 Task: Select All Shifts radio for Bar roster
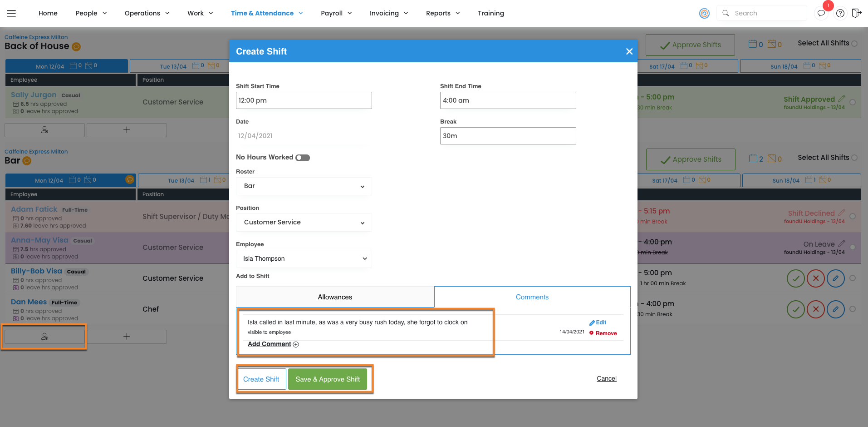[854, 158]
